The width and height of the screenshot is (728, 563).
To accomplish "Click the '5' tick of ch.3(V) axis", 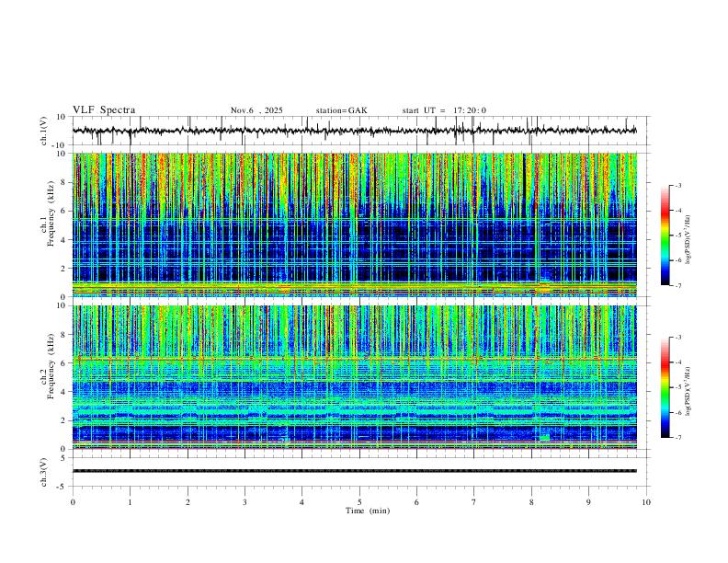I will (63, 458).
